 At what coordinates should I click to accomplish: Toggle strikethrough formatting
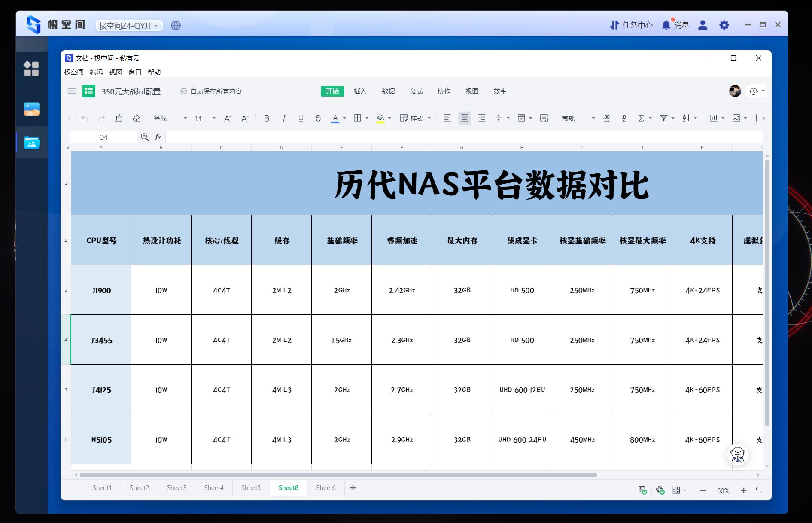[318, 118]
